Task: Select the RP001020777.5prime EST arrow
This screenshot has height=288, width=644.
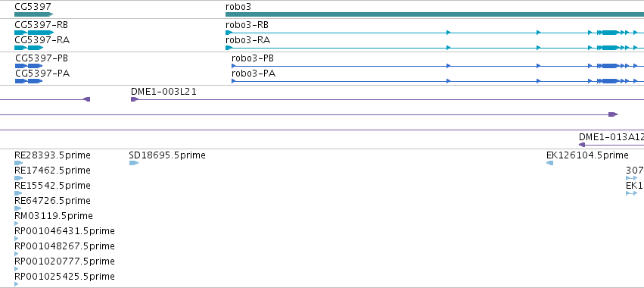Action: tap(17, 269)
